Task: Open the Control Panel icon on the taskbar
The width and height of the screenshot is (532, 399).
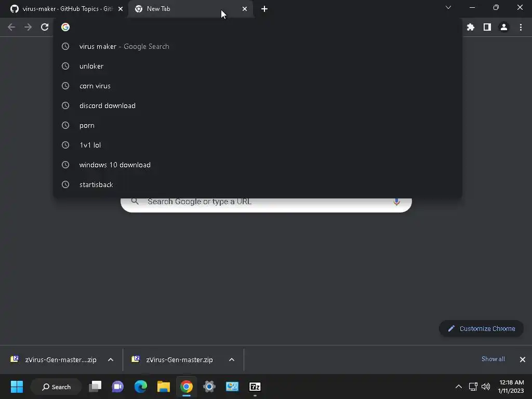Action: 232,387
